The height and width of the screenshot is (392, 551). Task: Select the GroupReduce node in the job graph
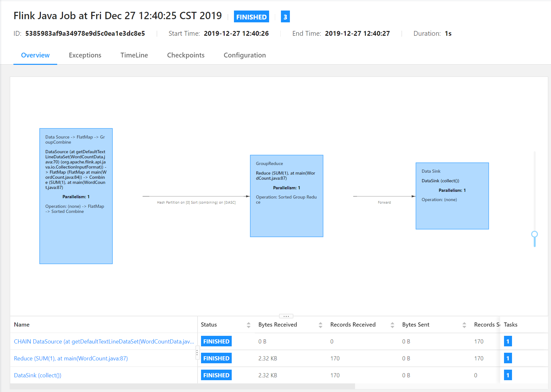[x=286, y=195]
